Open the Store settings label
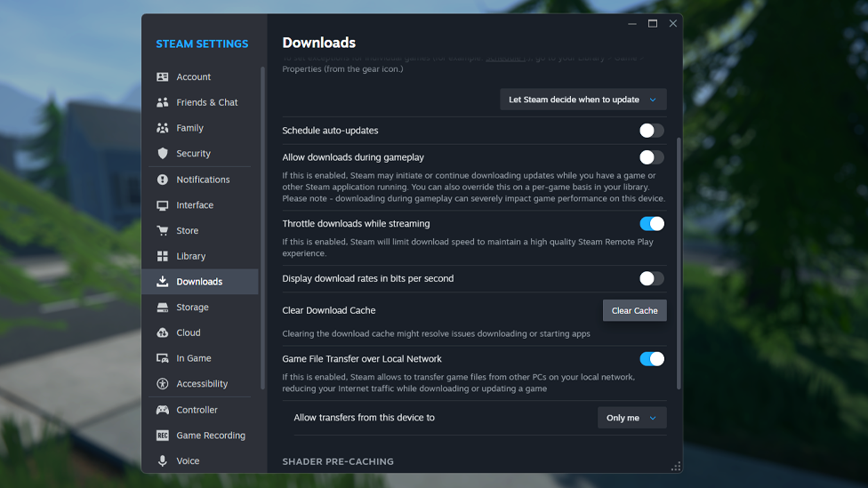 (x=187, y=231)
